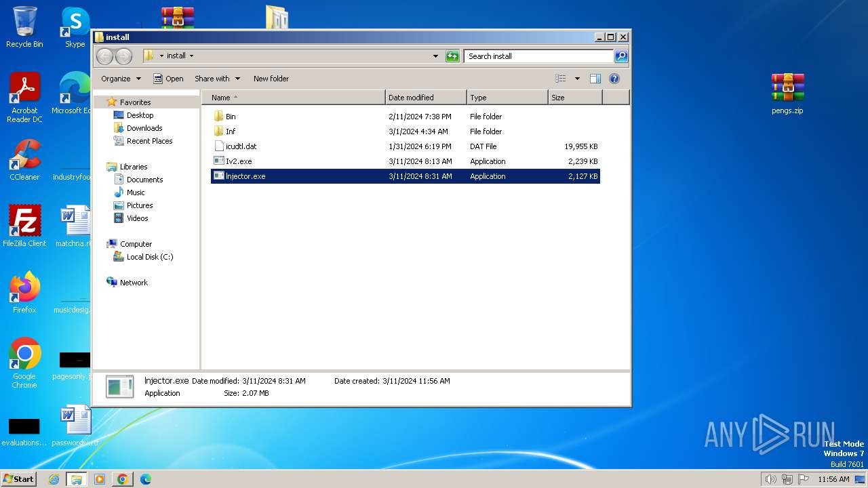Open the Action Center flag icon
Image resolution: width=868 pixels, height=488 pixels.
click(804, 479)
